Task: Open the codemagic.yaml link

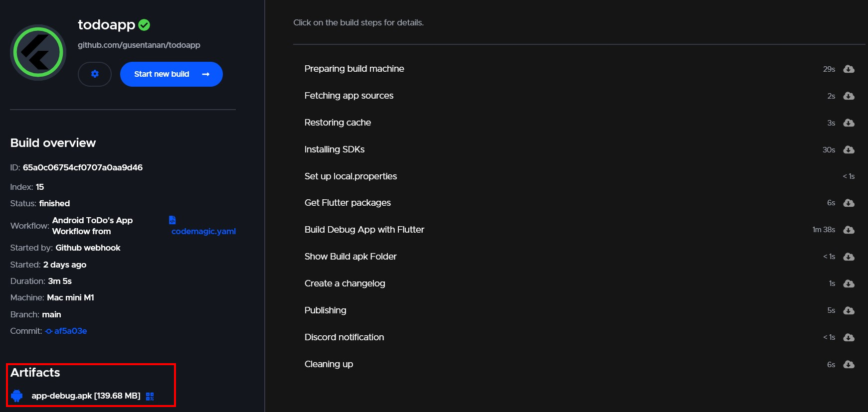Action: tap(203, 231)
